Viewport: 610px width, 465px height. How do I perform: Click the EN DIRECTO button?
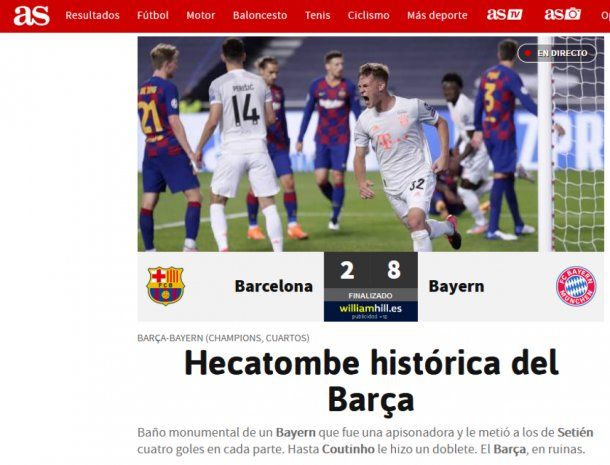pyautogui.click(x=557, y=53)
